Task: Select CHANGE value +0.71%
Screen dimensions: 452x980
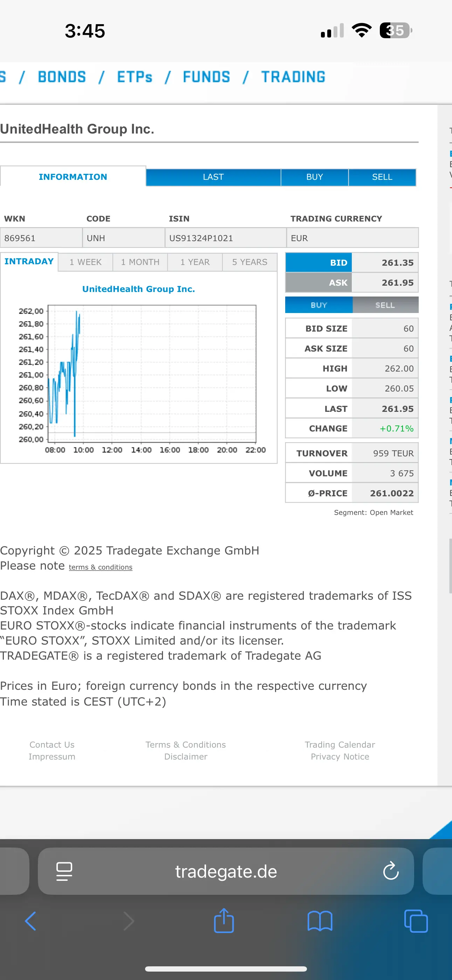Action: click(396, 428)
